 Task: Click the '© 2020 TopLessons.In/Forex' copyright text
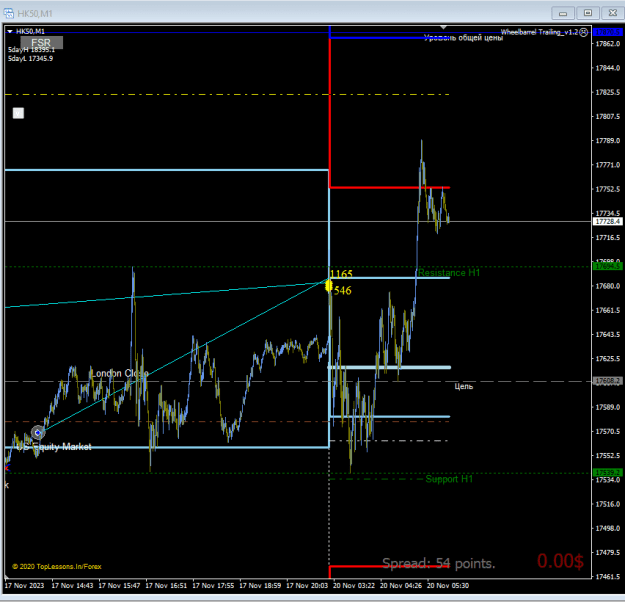(x=57, y=567)
